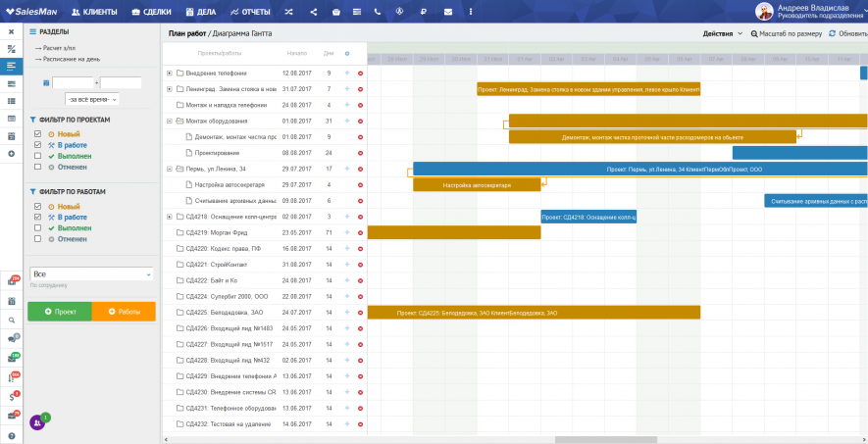This screenshot has height=444, width=868.
Task: Click the share icon in top navigation
Action: tap(313, 12)
